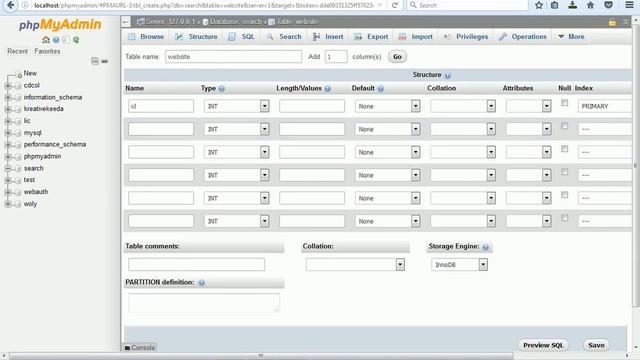Open the PRIMARY index dropdown for id
Screen dimensions: 640x360
tap(605, 106)
